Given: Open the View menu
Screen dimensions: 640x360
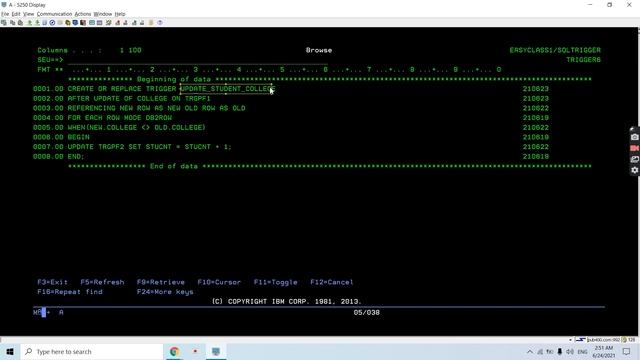Looking at the screenshot, I should (x=29, y=14).
